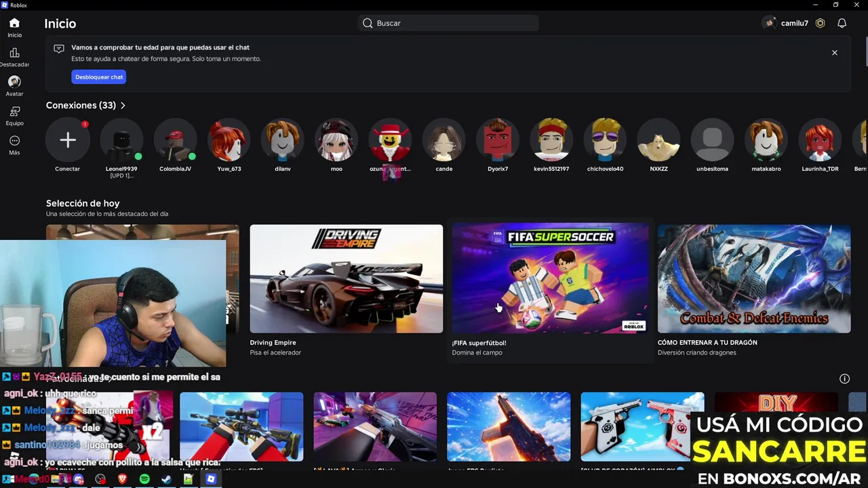Open moo's connection avatar
This screenshot has height=488, width=868.
336,140
